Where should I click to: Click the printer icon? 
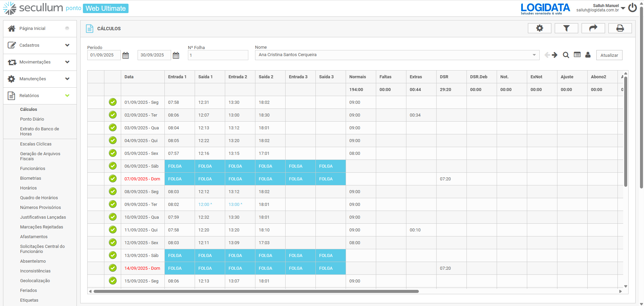click(620, 28)
